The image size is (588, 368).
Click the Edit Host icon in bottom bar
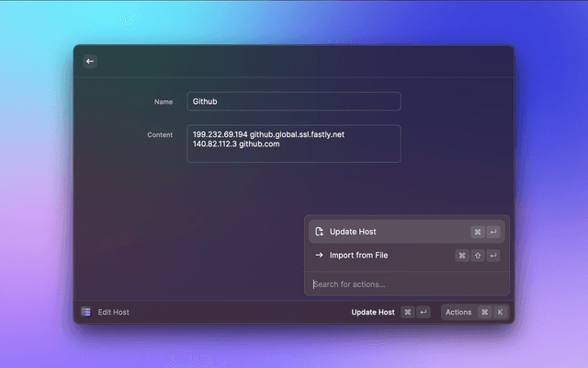[x=86, y=312]
